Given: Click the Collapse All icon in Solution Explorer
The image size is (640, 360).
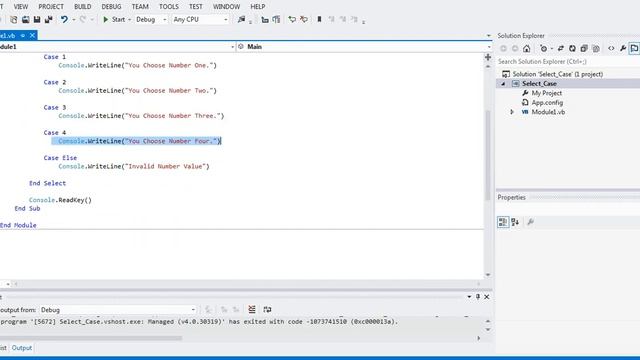Looking at the screenshot, I should [584, 49].
